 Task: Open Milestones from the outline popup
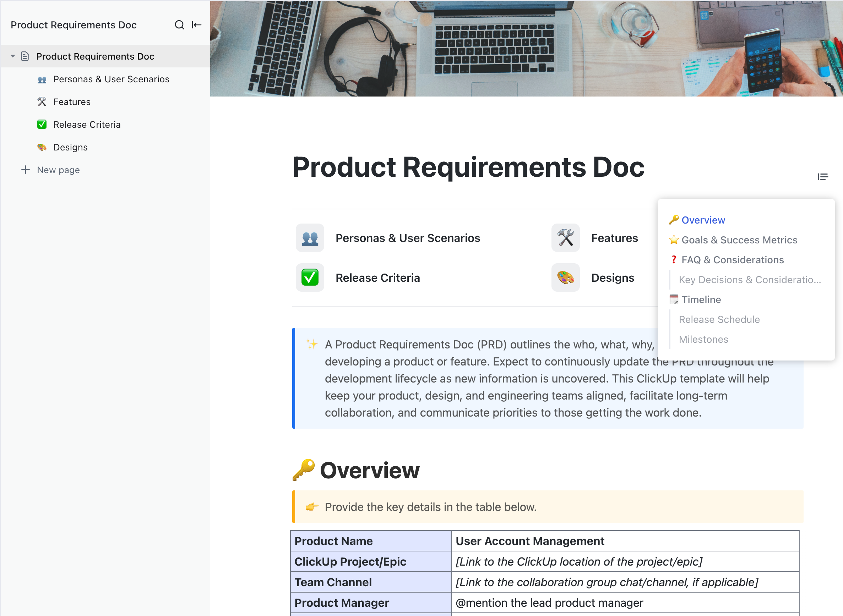[703, 339]
